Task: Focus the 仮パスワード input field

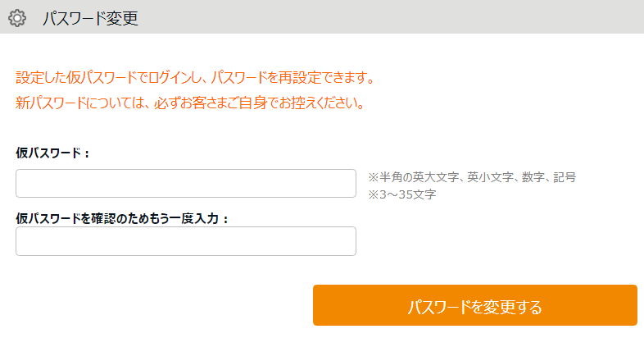Action: [x=186, y=184]
